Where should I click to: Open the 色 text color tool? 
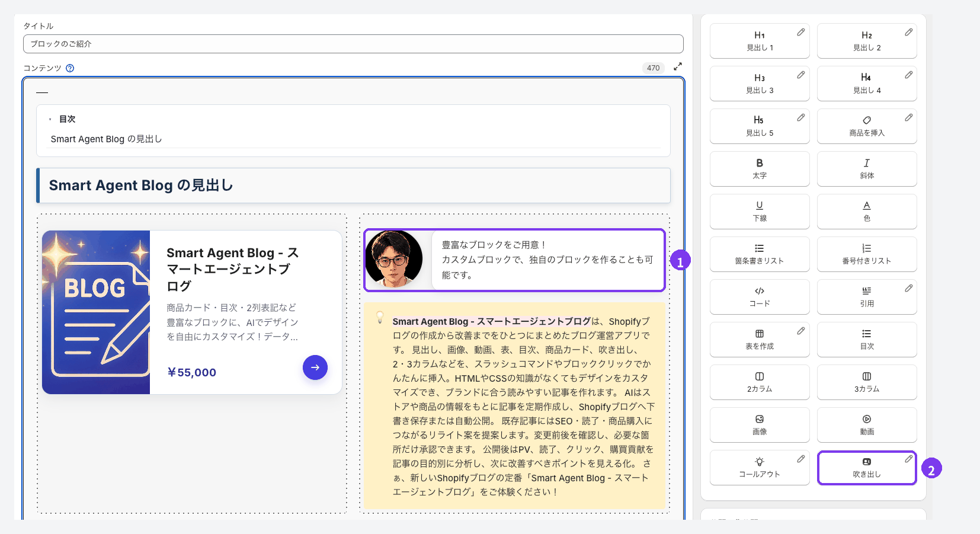click(x=867, y=212)
